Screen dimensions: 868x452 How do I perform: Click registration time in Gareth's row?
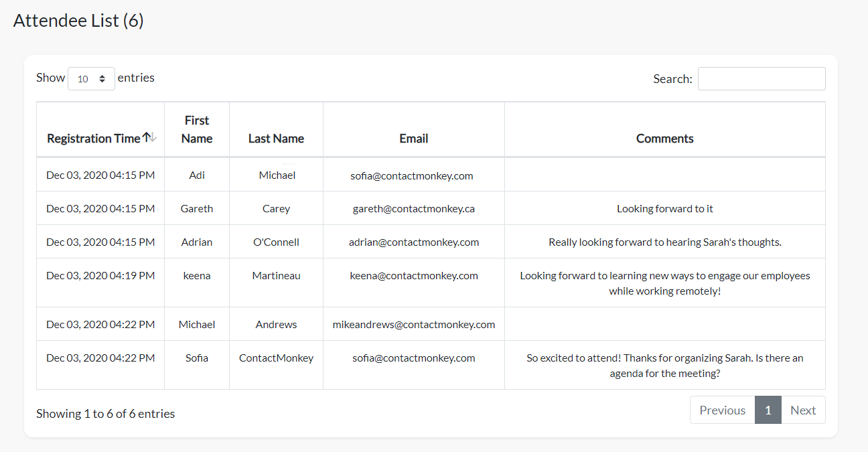(100, 208)
